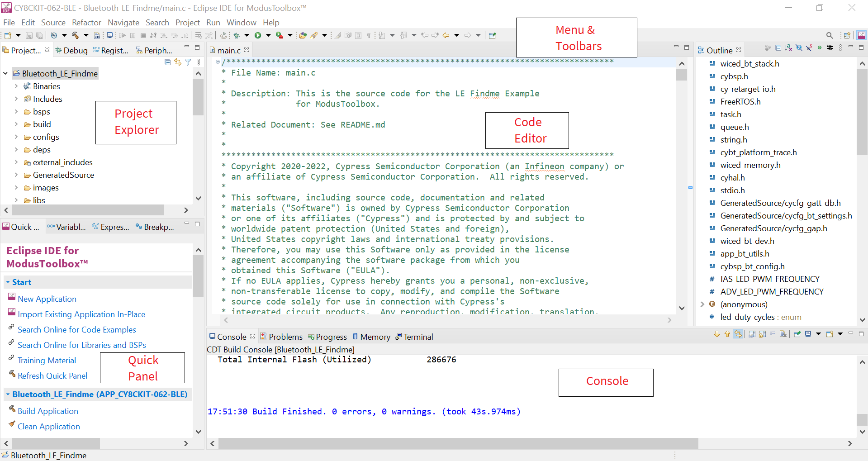Click the Save toolbar icon
This screenshot has height=461, width=868.
(x=29, y=35)
